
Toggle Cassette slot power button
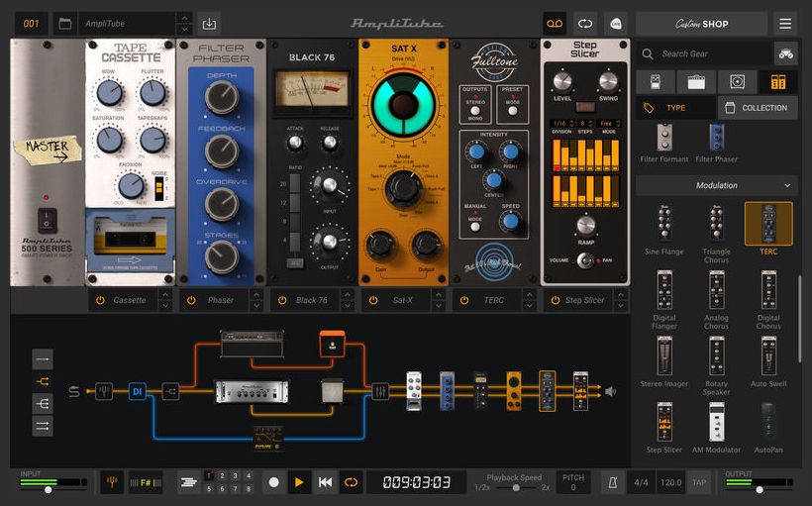[x=100, y=300]
